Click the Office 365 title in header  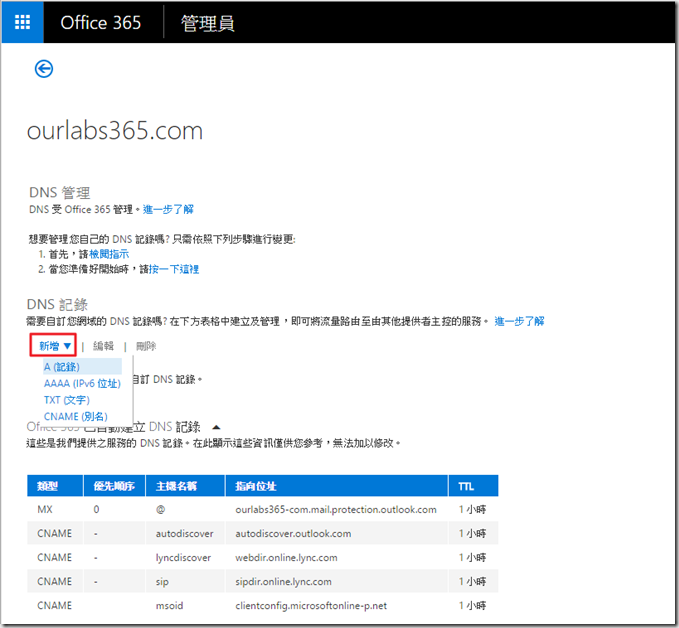[101, 23]
